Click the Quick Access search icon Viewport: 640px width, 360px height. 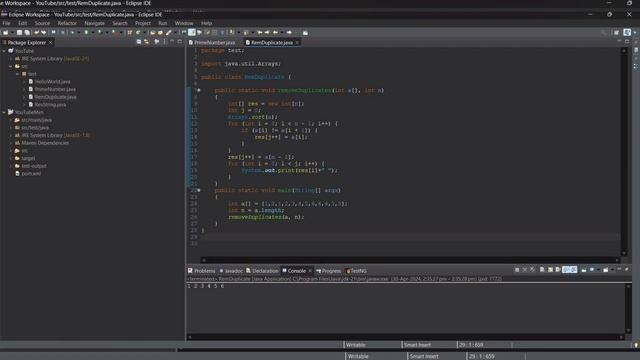point(604,32)
